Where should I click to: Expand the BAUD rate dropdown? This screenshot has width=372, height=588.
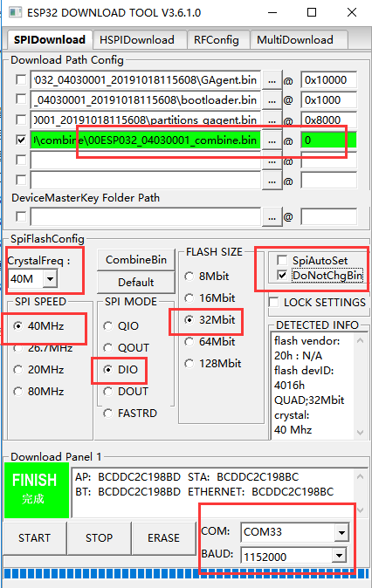(339, 556)
